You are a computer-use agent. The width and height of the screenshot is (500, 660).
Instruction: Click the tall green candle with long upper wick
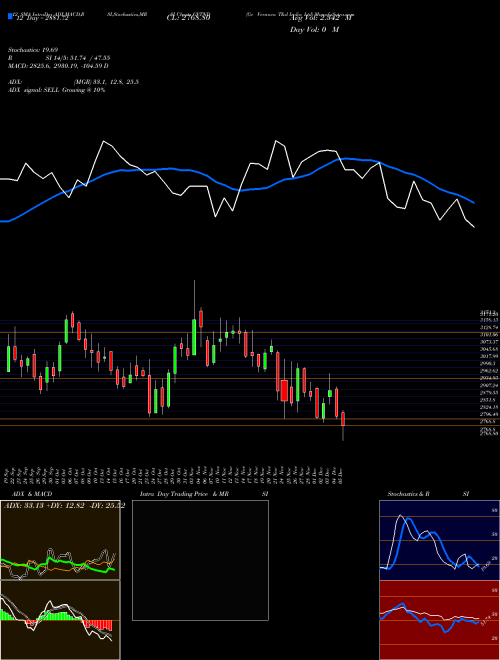click(x=194, y=319)
